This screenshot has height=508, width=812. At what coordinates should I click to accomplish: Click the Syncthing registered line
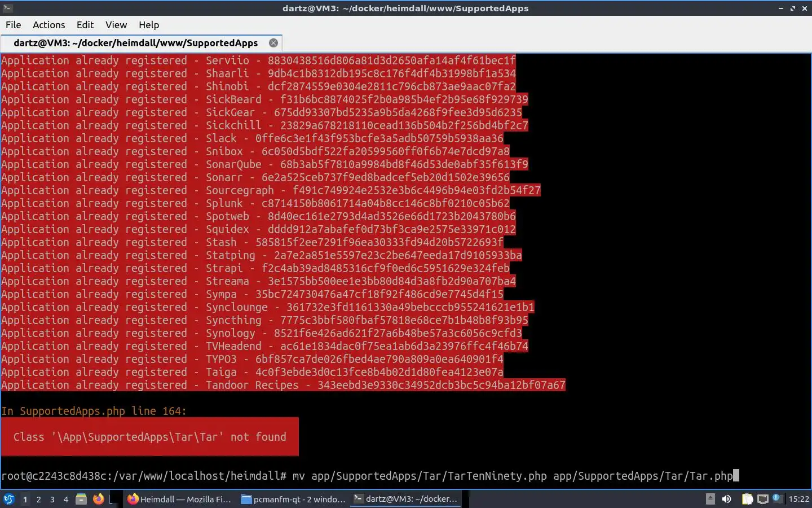(264, 320)
